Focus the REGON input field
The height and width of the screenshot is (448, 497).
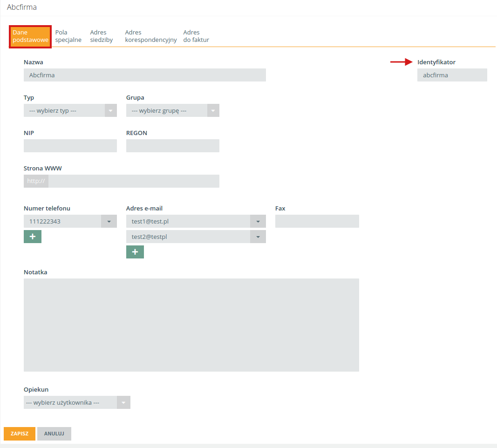point(173,146)
